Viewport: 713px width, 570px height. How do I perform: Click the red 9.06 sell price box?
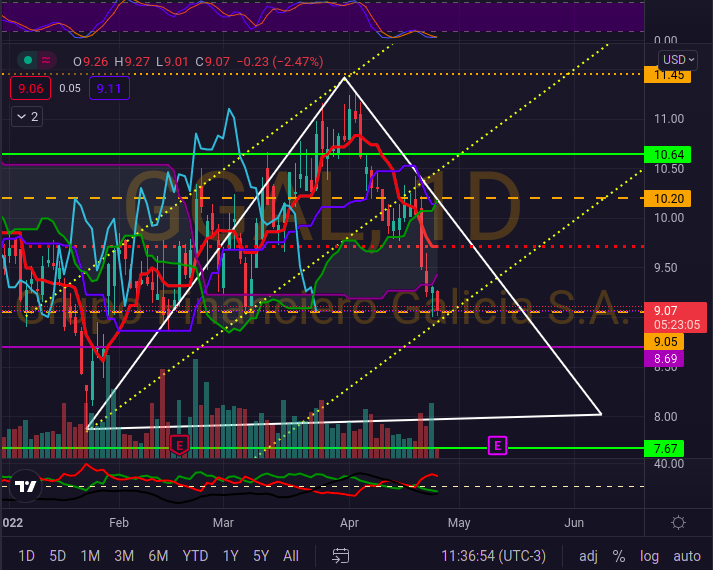(x=29, y=88)
